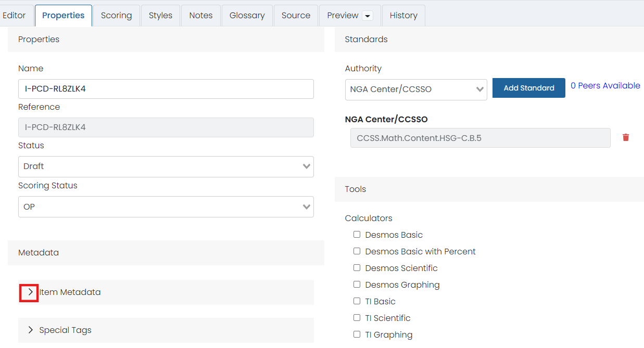Switch to the Scoring tab
The image size is (644, 348).
tap(116, 16)
